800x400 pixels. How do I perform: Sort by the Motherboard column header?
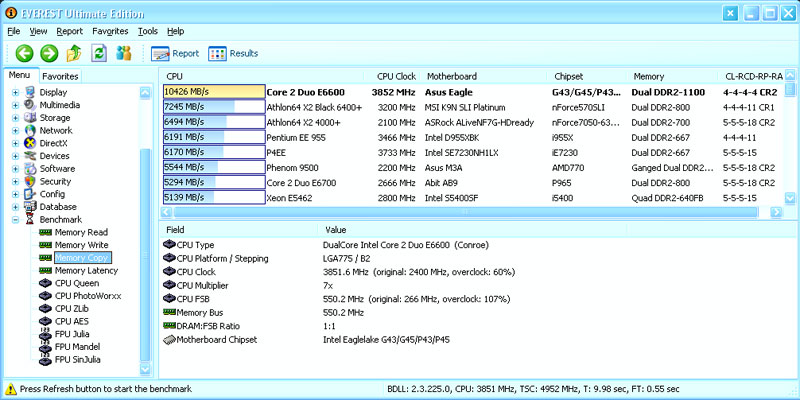pos(483,77)
